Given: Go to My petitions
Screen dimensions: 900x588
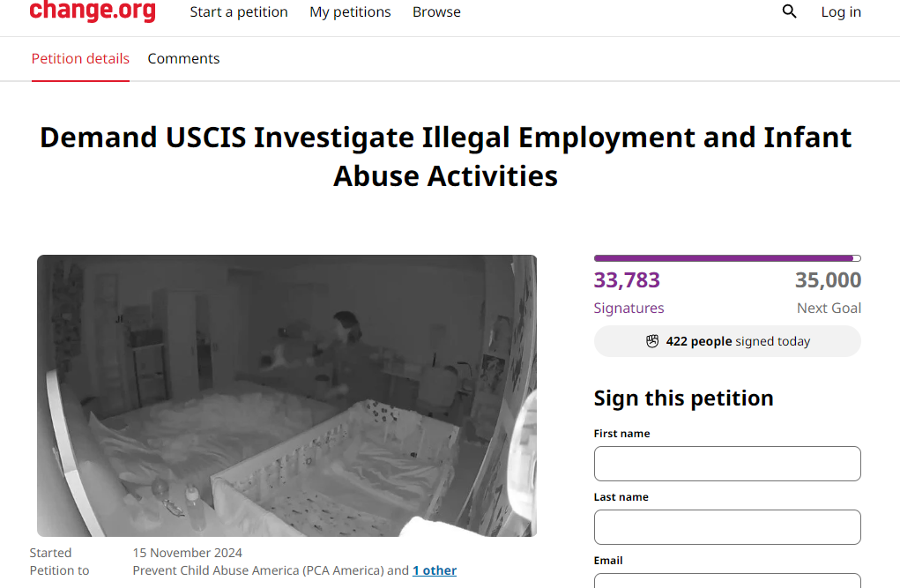Looking at the screenshot, I should 350,12.
